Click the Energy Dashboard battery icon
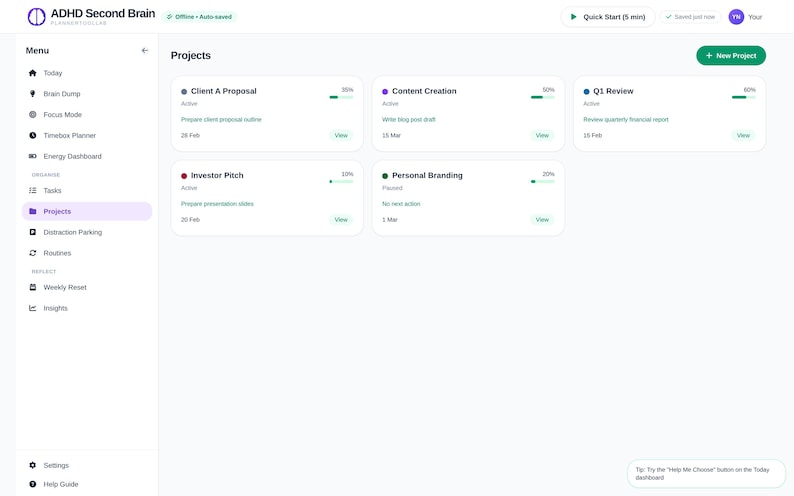The width and height of the screenshot is (794, 496). point(32,156)
